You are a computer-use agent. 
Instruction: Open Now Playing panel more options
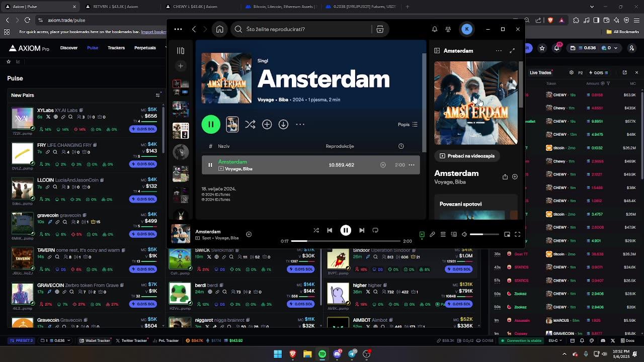pyautogui.click(x=499, y=51)
